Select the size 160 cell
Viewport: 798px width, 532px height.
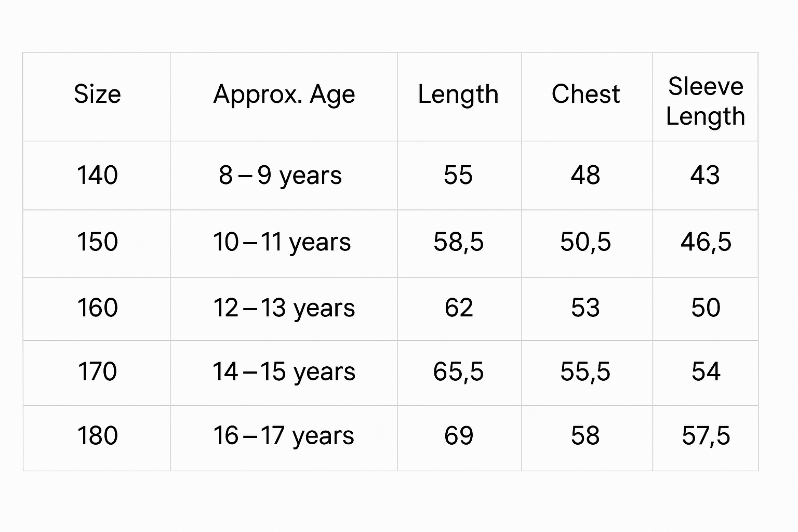[x=97, y=308]
